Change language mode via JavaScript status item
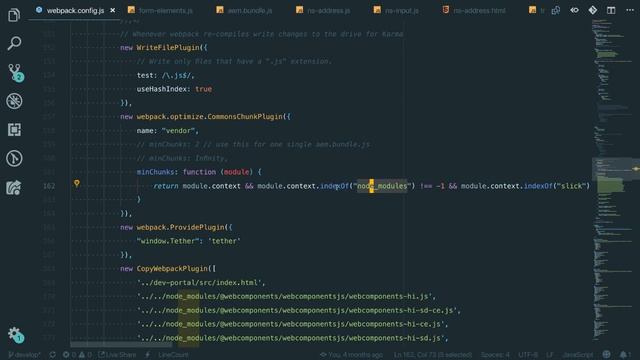 578,355
